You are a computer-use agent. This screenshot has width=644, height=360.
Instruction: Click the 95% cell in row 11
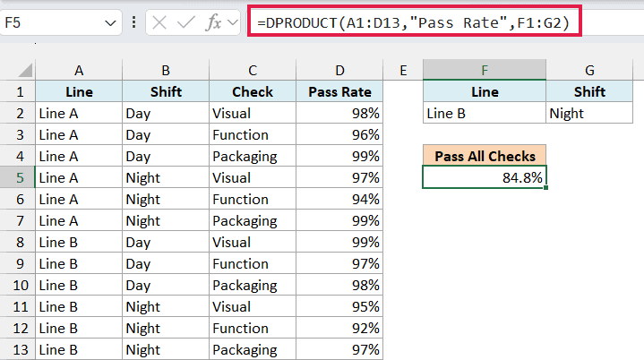pyautogui.click(x=339, y=306)
